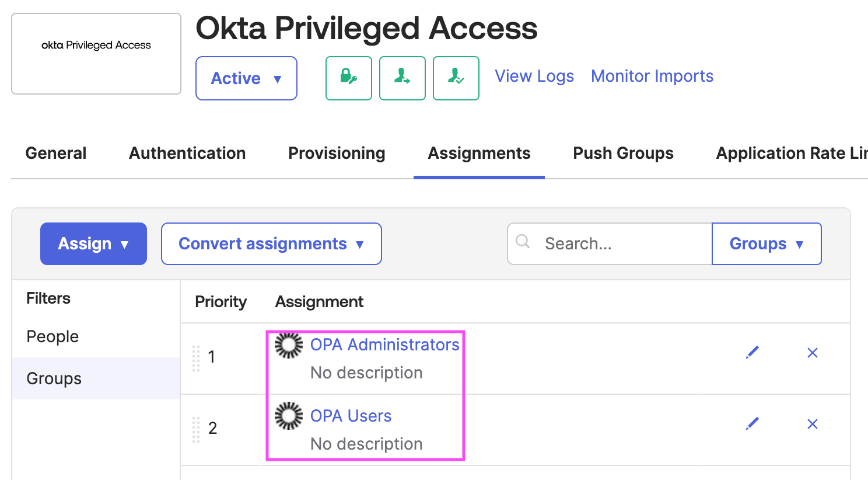Click the search magnifying glass icon
The height and width of the screenshot is (480, 868).
click(522, 241)
